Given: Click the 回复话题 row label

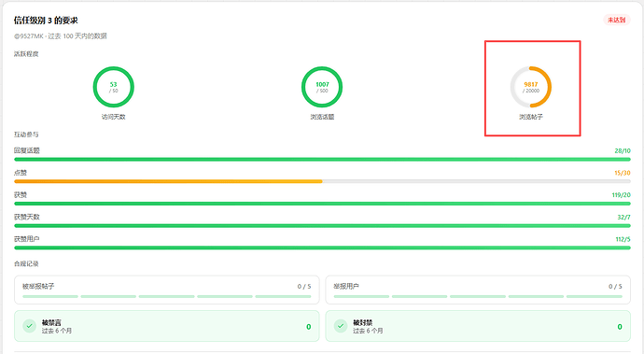Looking at the screenshot, I should tap(27, 150).
